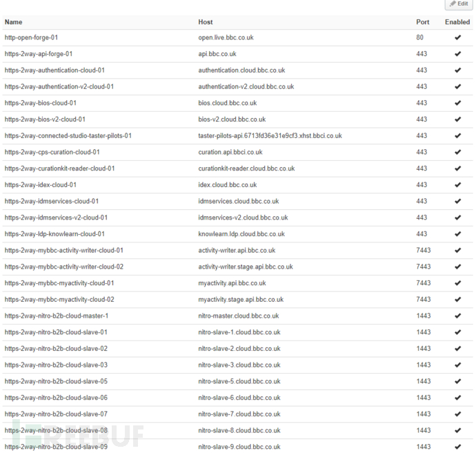The height and width of the screenshot is (453, 476).
Task: Click port 80 value
Action: (420, 37)
